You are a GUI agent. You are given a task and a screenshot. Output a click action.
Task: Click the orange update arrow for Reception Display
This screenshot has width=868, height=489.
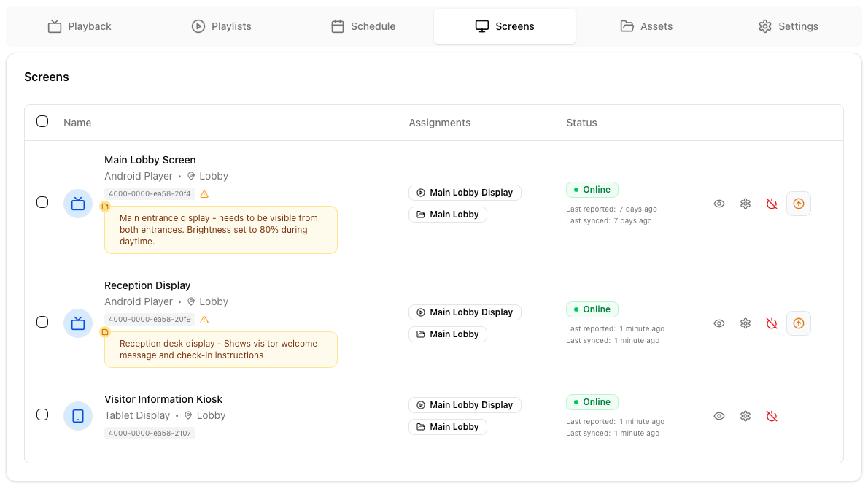[799, 323]
